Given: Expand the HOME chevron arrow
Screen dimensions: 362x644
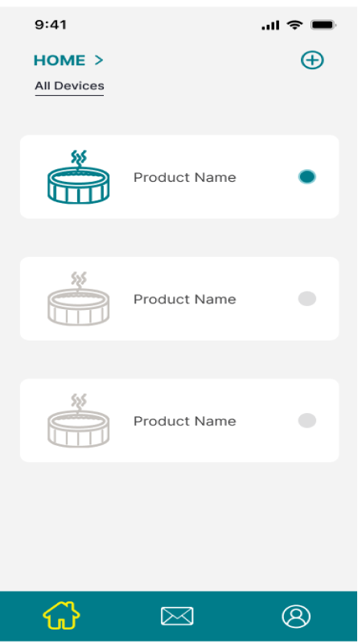Looking at the screenshot, I should [98, 60].
